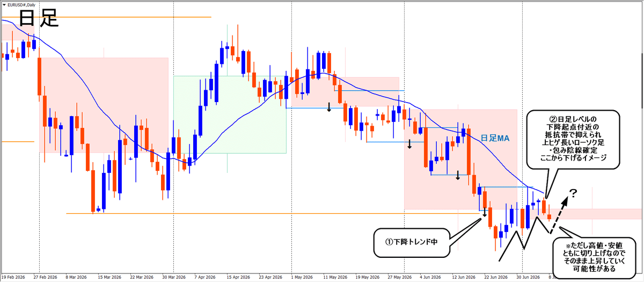Click the question mark symbol near dashed arrow
Screen dimensions: 644x282
tap(573, 194)
